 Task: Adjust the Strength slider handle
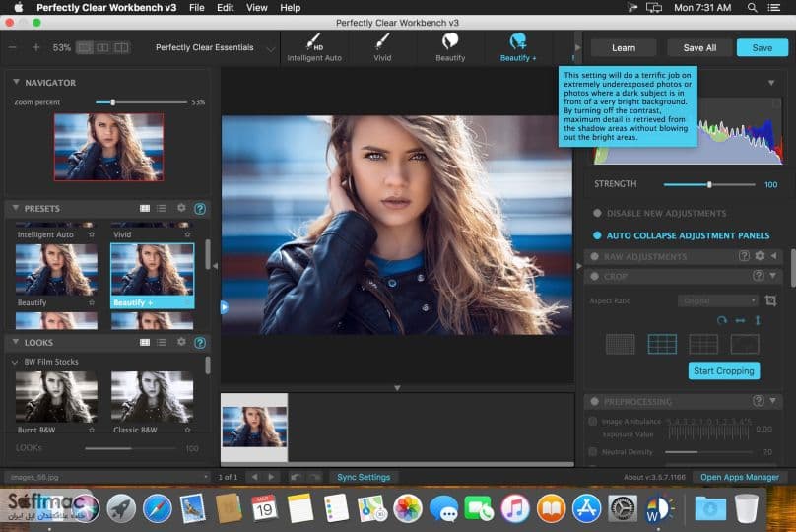coord(709,185)
